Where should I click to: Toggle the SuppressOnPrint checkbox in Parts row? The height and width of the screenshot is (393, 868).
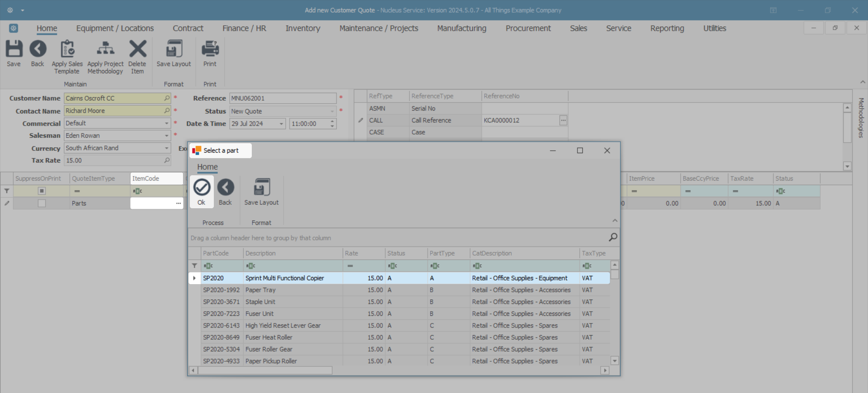(42, 203)
